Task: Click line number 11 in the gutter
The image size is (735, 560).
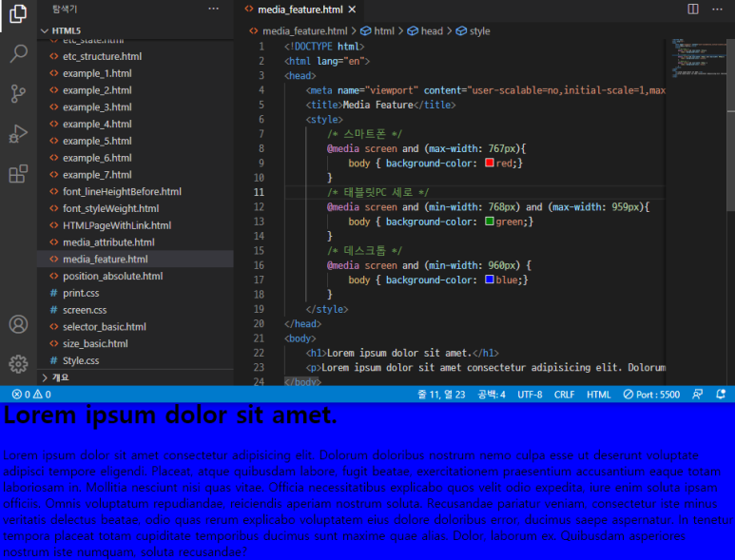Action: click(x=259, y=192)
